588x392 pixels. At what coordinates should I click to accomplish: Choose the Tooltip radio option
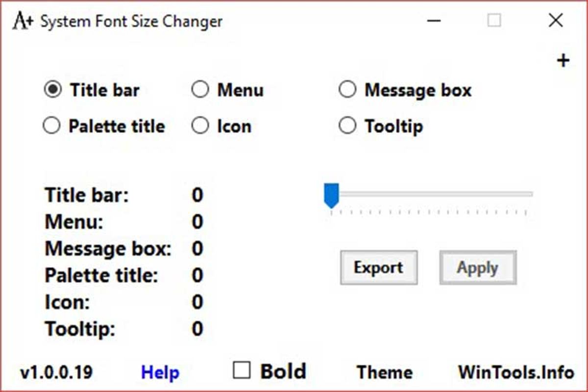pyautogui.click(x=347, y=126)
